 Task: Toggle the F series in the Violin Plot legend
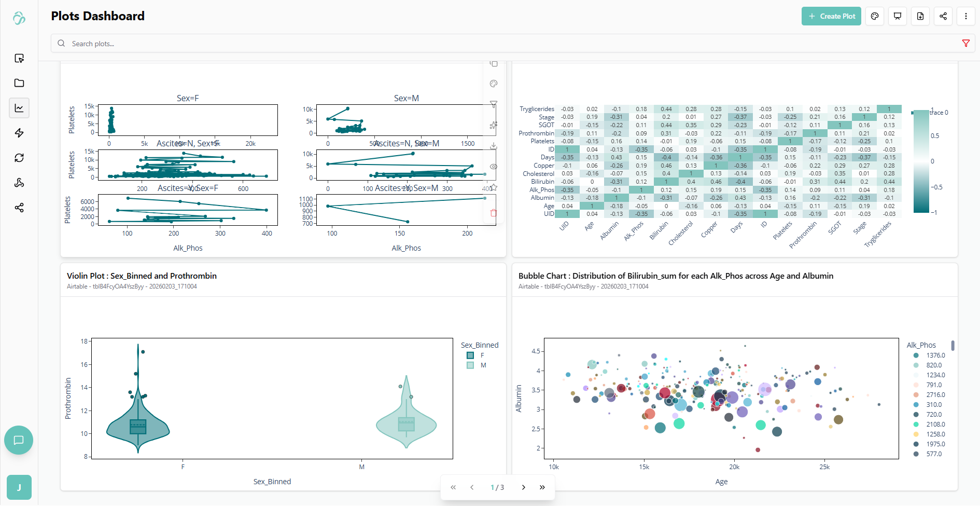pyautogui.click(x=470, y=355)
